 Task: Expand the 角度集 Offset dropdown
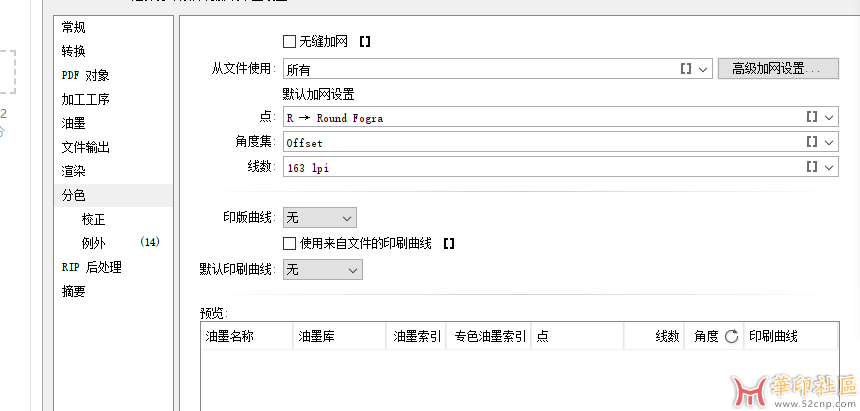(829, 142)
